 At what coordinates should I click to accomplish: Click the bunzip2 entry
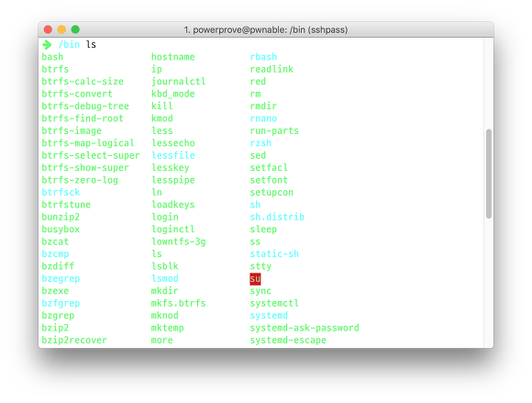[61, 217]
